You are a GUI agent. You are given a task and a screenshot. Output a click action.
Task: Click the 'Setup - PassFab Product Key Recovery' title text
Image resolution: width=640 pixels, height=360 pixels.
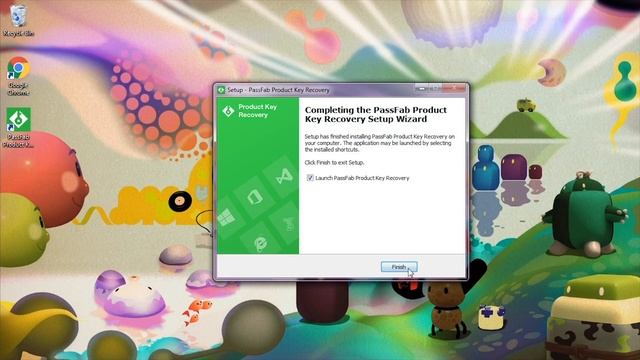coord(278,90)
